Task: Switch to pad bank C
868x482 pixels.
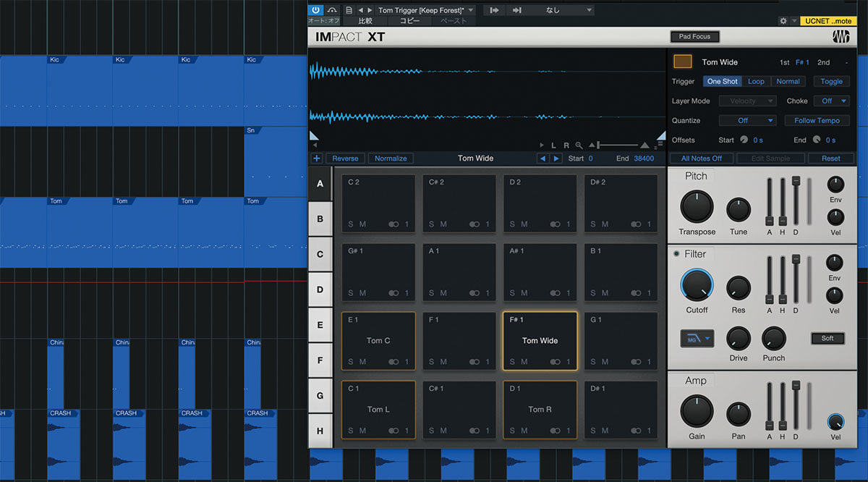Action: pos(320,254)
